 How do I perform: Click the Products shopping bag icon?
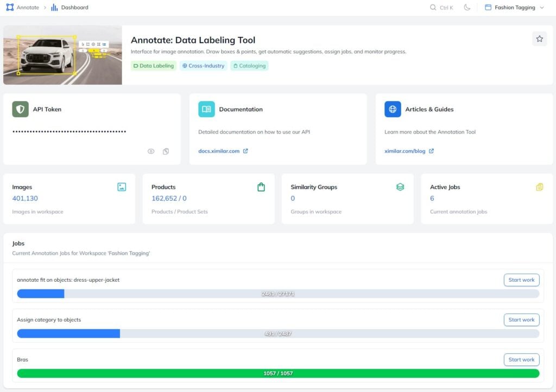[x=261, y=187]
